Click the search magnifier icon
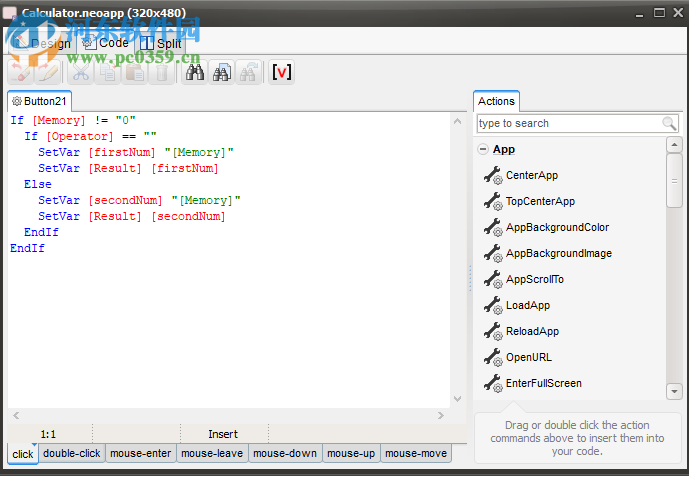689x478 pixels. point(669,123)
